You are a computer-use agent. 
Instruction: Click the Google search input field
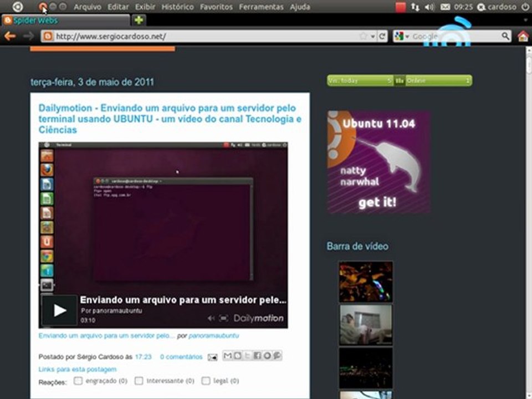click(456, 36)
